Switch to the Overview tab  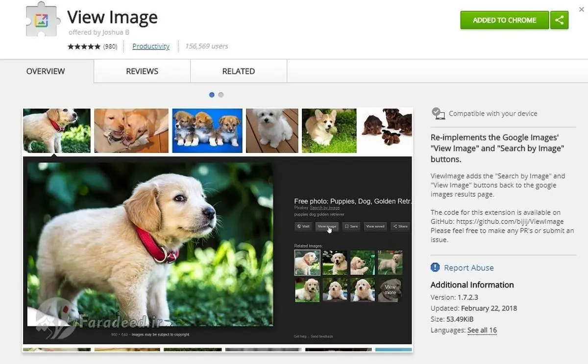click(46, 71)
